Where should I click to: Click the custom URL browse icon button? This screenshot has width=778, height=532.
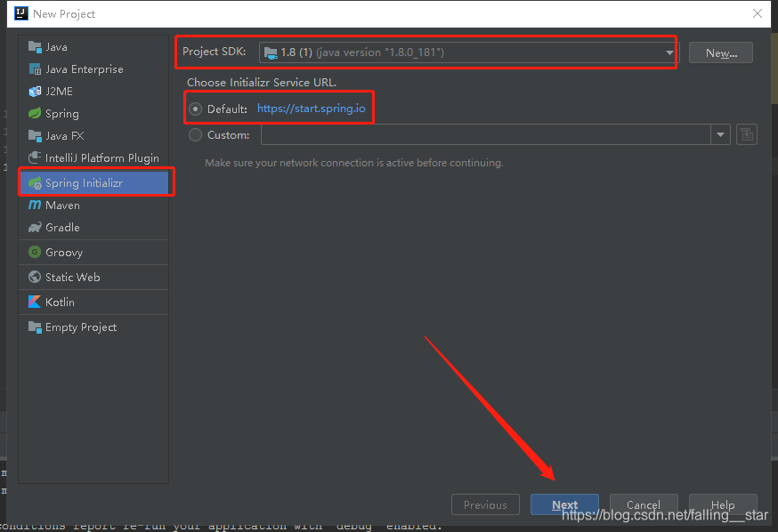(x=746, y=134)
